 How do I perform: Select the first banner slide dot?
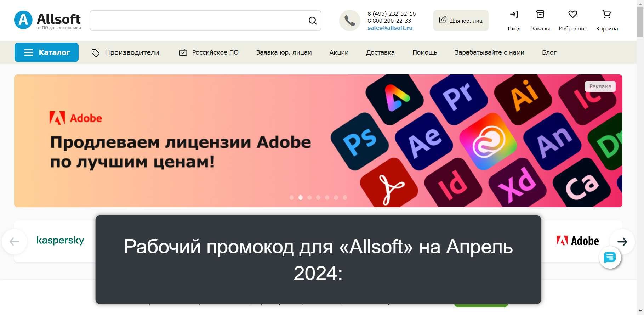[x=292, y=197]
